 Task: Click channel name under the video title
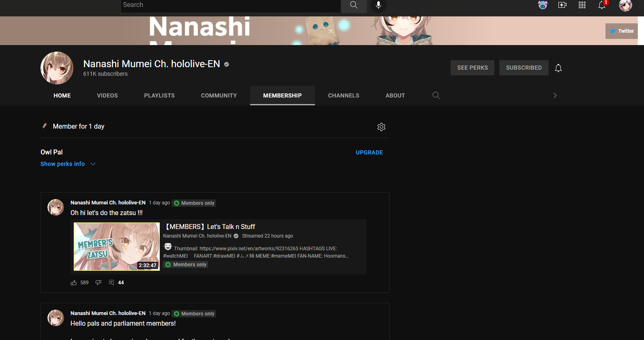click(x=197, y=236)
